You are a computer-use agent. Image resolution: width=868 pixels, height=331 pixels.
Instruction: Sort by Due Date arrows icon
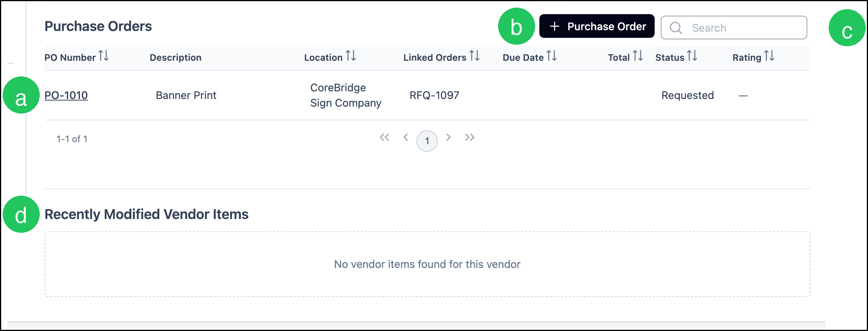coord(552,56)
